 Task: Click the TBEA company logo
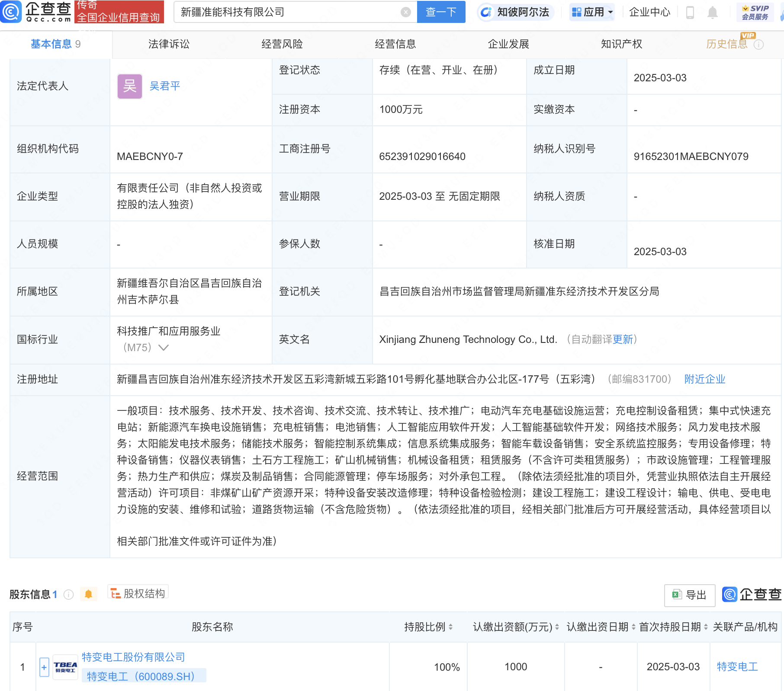(x=65, y=668)
